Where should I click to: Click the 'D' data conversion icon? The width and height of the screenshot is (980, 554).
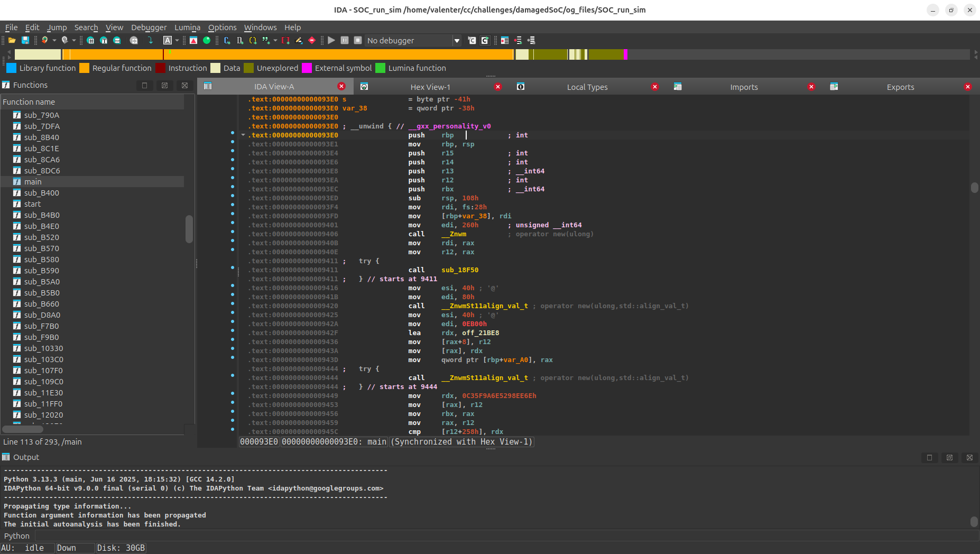(x=240, y=40)
